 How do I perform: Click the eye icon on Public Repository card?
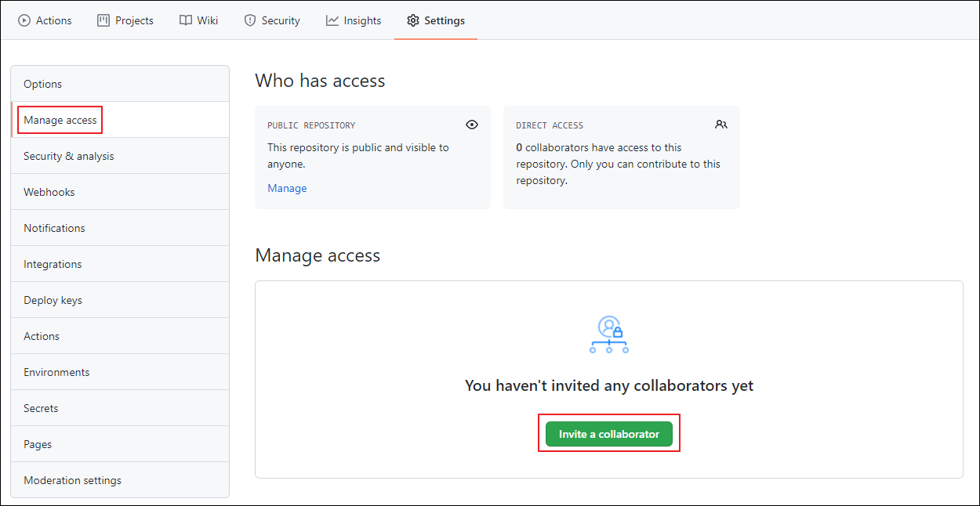coord(472,125)
